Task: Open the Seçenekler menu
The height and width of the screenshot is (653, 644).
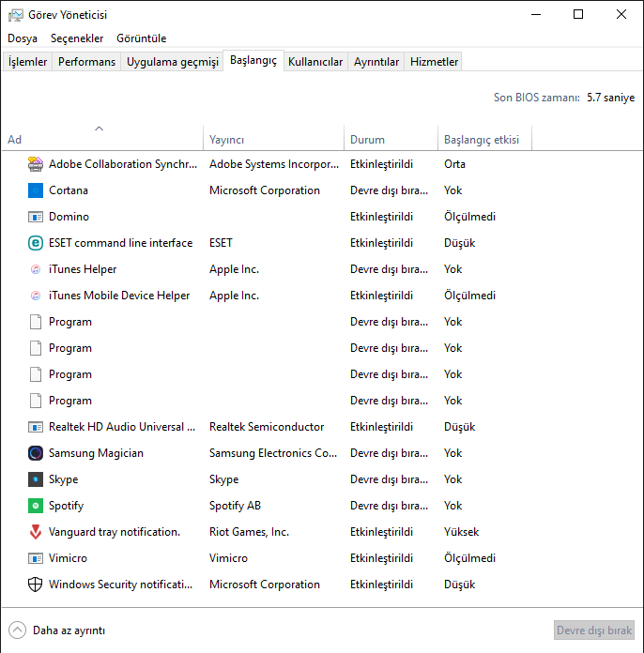Action: coord(77,38)
